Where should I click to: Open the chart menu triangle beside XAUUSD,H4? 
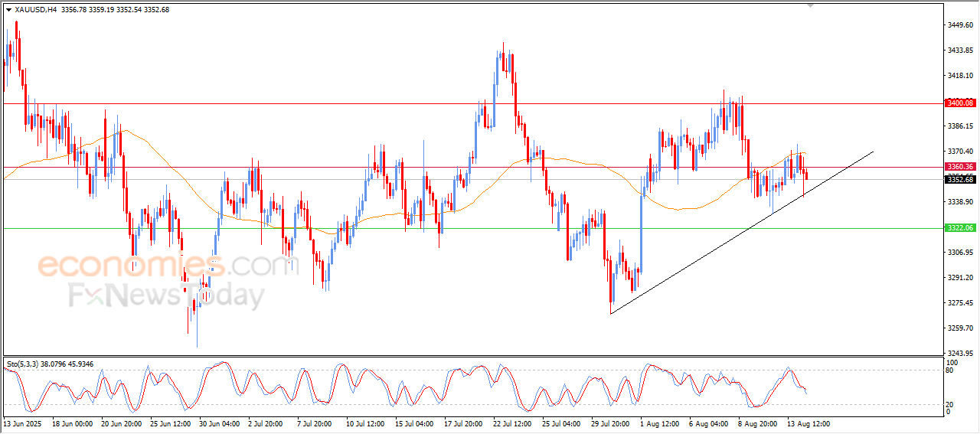(8, 10)
